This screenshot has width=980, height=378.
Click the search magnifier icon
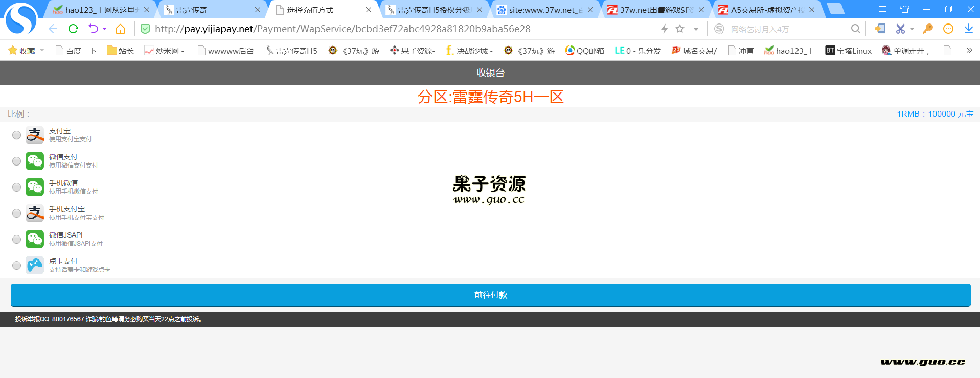pyautogui.click(x=855, y=29)
